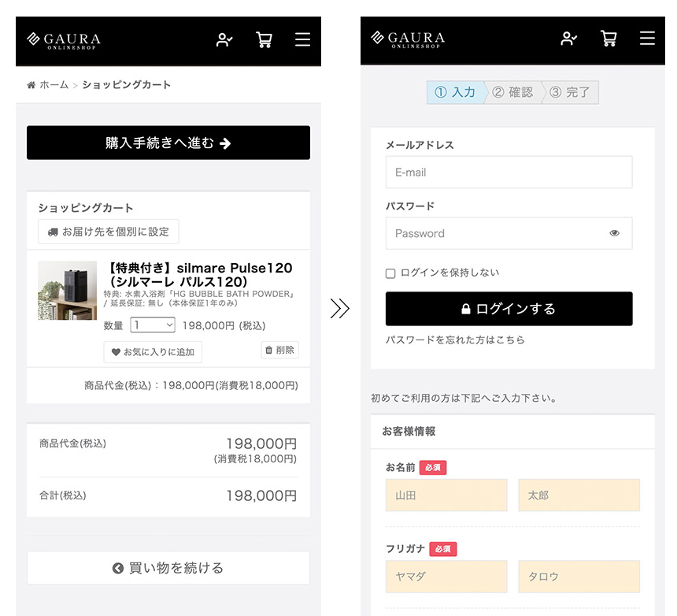Select the ① 入力 step tab

455,92
